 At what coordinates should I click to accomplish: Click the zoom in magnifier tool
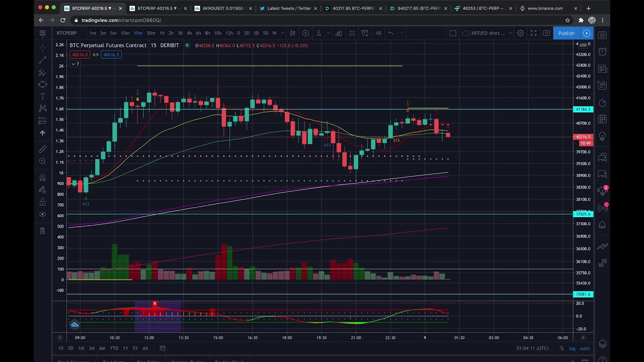click(42, 161)
